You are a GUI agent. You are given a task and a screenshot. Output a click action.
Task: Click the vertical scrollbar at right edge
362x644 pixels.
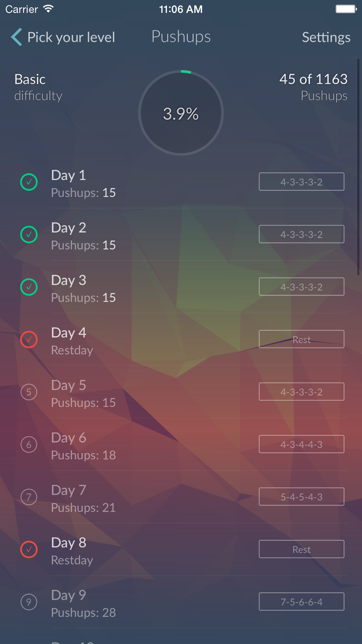[358, 167]
